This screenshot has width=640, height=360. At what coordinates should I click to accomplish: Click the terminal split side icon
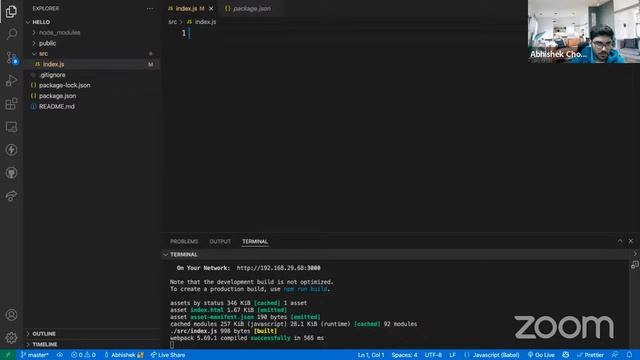tap(634, 265)
